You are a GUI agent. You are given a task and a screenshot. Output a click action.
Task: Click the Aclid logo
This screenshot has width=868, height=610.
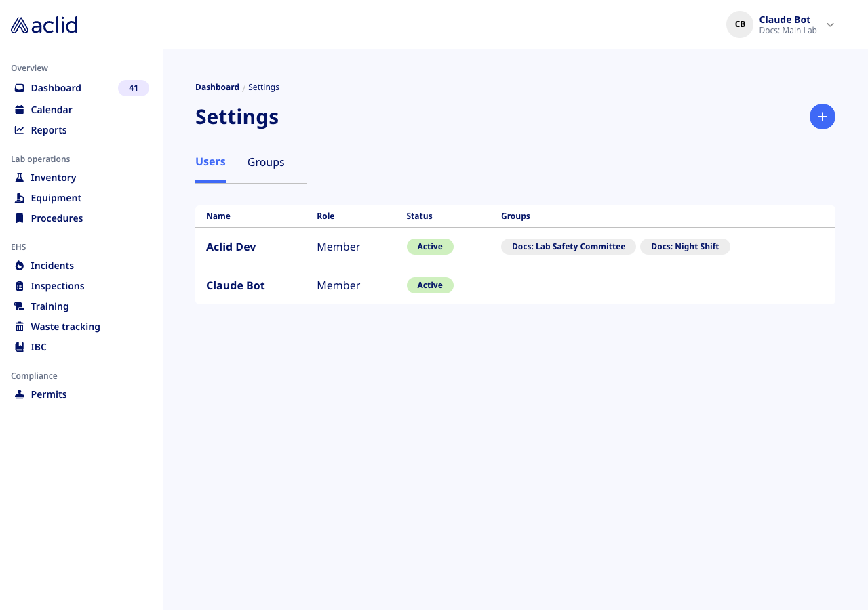44,25
